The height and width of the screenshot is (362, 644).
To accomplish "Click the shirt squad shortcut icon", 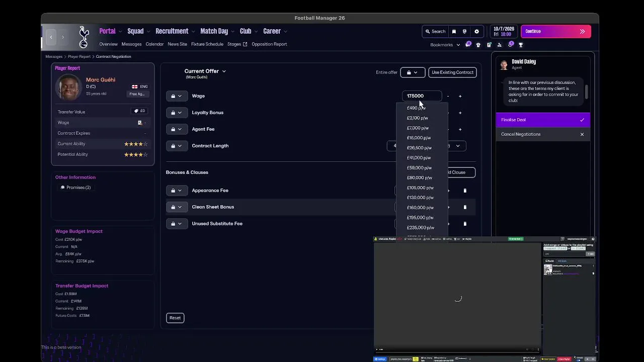I will [x=478, y=45].
